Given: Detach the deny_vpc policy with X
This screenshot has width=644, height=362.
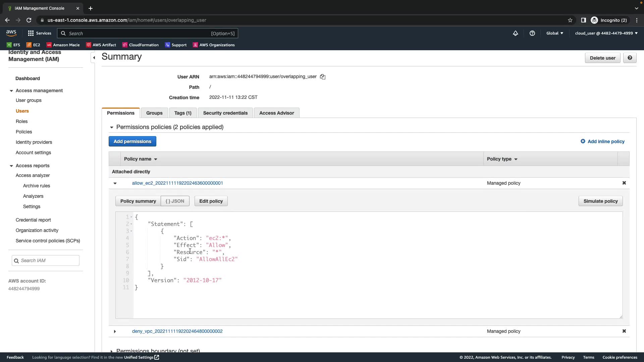Looking at the screenshot, I should click(x=624, y=331).
